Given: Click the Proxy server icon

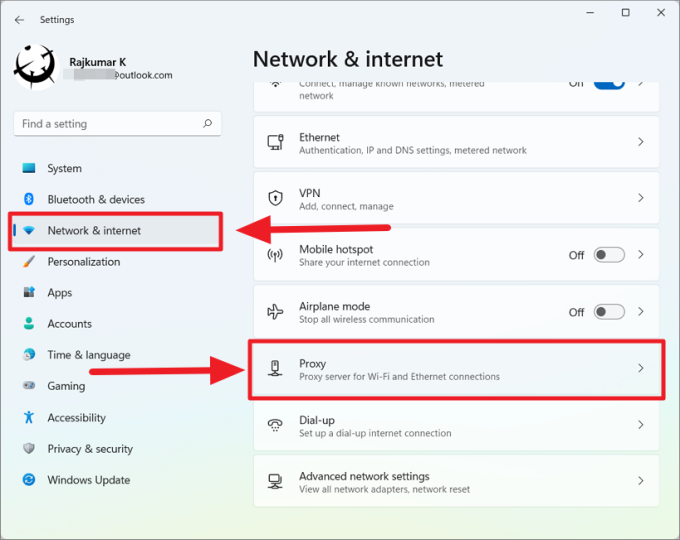Looking at the screenshot, I should coord(275,369).
